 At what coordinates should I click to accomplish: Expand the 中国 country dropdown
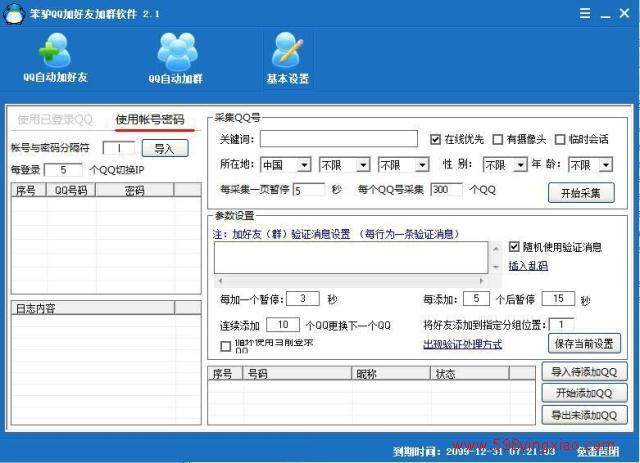pyautogui.click(x=304, y=165)
